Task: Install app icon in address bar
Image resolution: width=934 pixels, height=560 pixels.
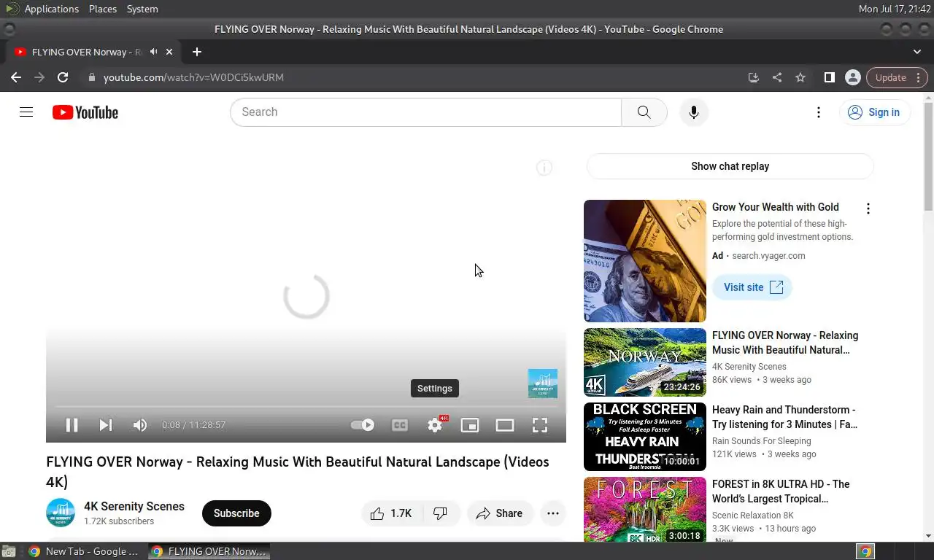Action: tap(754, 77)
